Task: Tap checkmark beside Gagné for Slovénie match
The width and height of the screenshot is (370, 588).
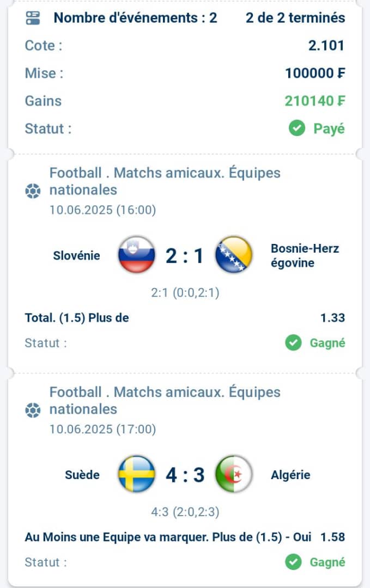Action: pyautogui.click(x=293, y=343)
